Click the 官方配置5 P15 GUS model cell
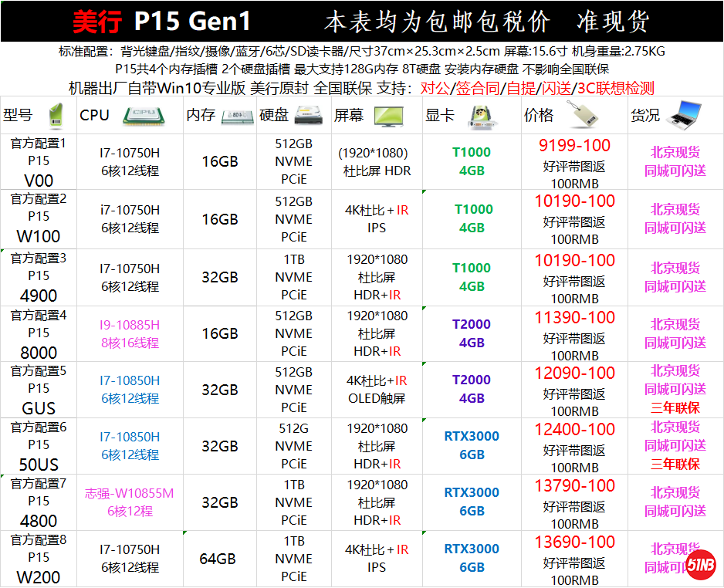This screenshot has width=724, height=588. pyautogui.click(x=39, y=389)
